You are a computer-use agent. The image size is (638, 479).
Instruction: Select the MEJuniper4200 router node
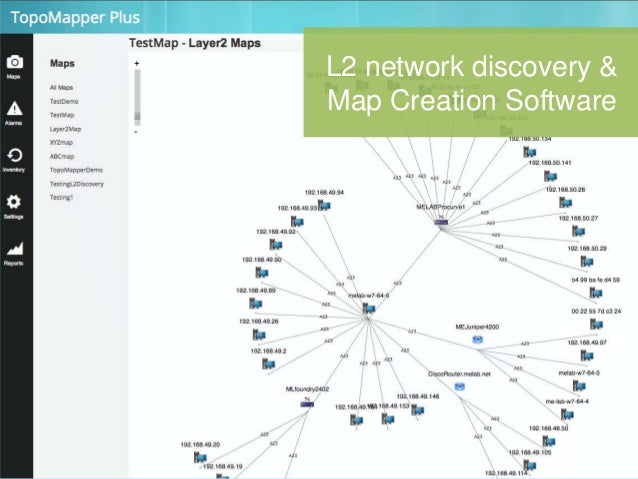pyautogui.click(x=477, y=339)
